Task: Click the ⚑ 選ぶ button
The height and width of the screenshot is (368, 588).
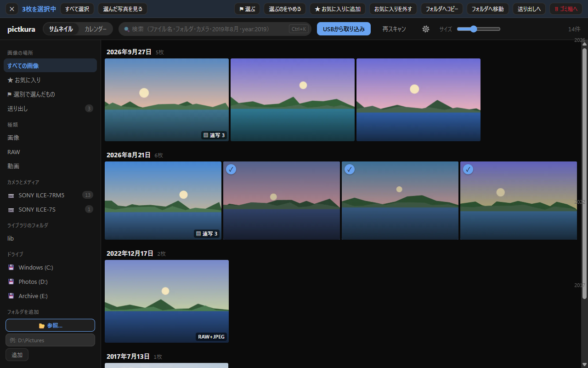Action: click(247, 9)
